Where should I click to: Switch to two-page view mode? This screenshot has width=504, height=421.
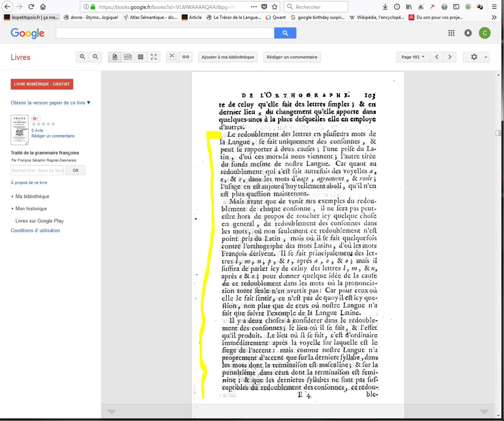point(128,57)
